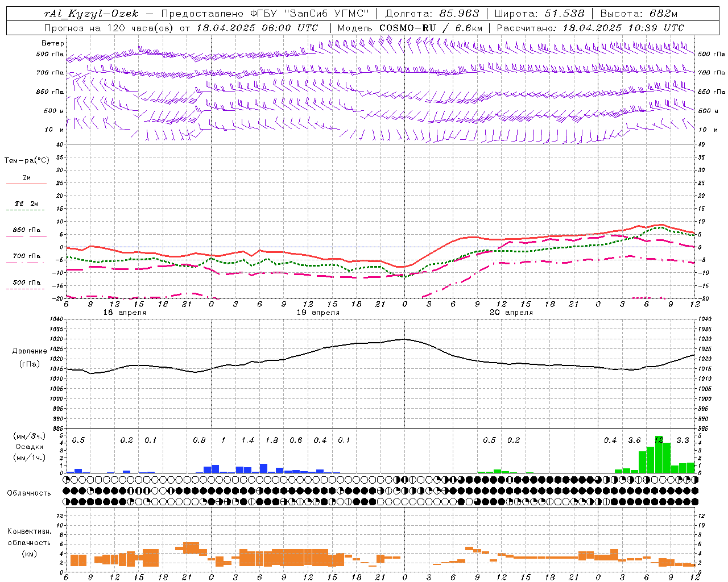
Task: Click the Осадки precipitation label
Action: (30, 447)
